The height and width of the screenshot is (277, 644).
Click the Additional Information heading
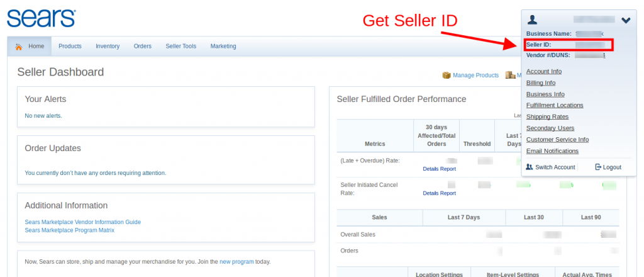click(x=66, y=205)
